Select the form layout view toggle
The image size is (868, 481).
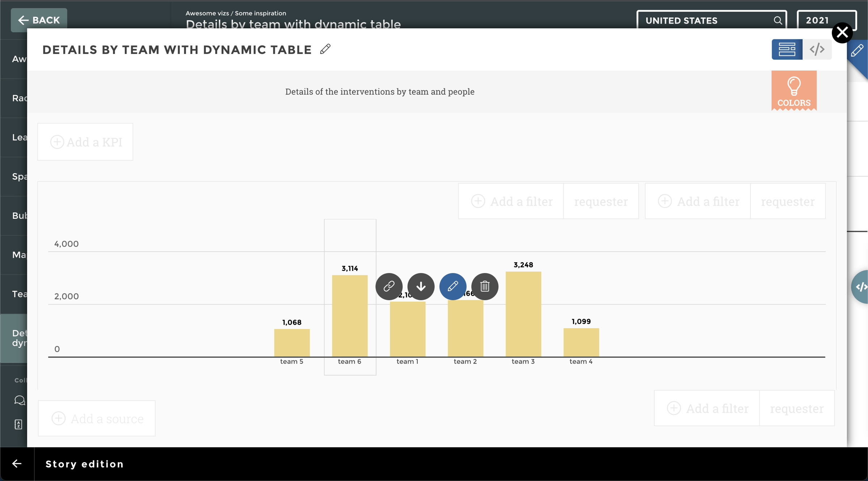tap(787, 49)
